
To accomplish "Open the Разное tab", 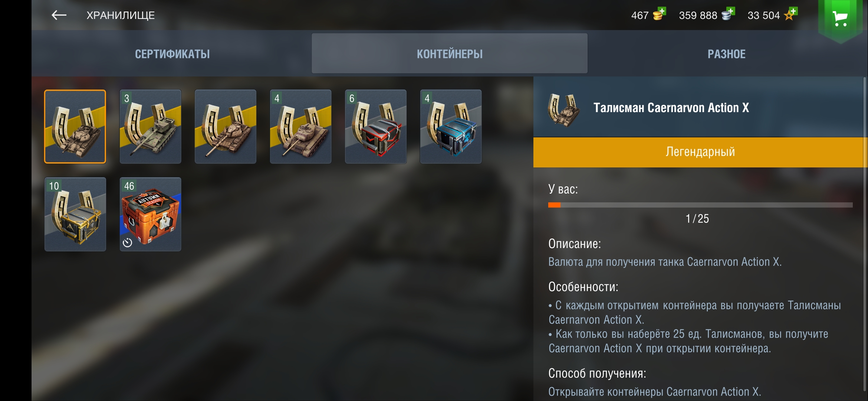I will tap(727, 54).
